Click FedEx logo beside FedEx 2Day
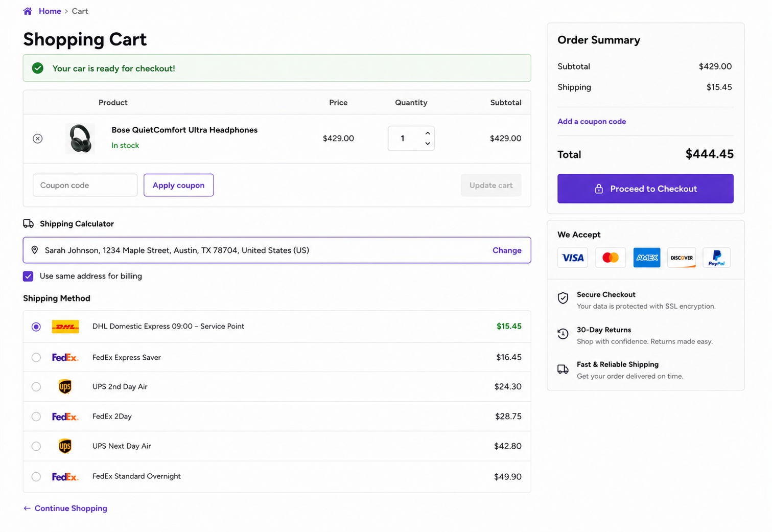This screenshot has height=532, width=772. tap(65, 417)
